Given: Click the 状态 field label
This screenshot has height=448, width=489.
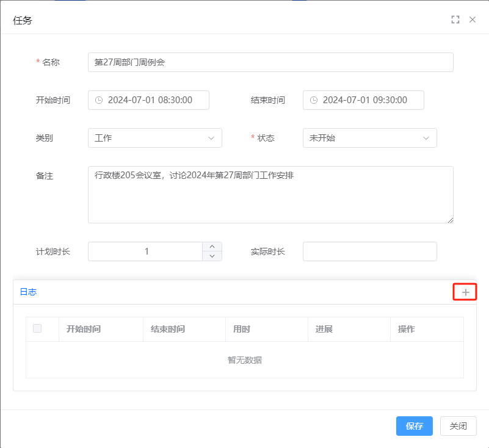Looking at the screenshot, I should click(266, 138).
